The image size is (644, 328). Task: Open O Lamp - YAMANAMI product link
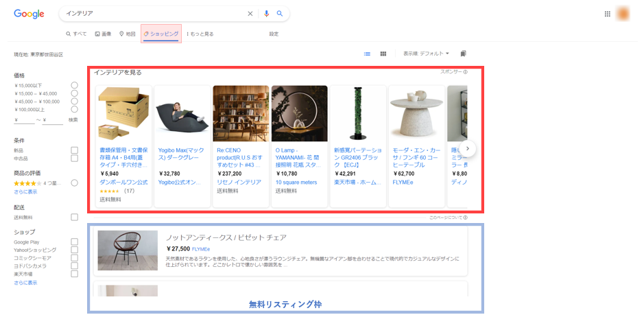coord(298,158)
